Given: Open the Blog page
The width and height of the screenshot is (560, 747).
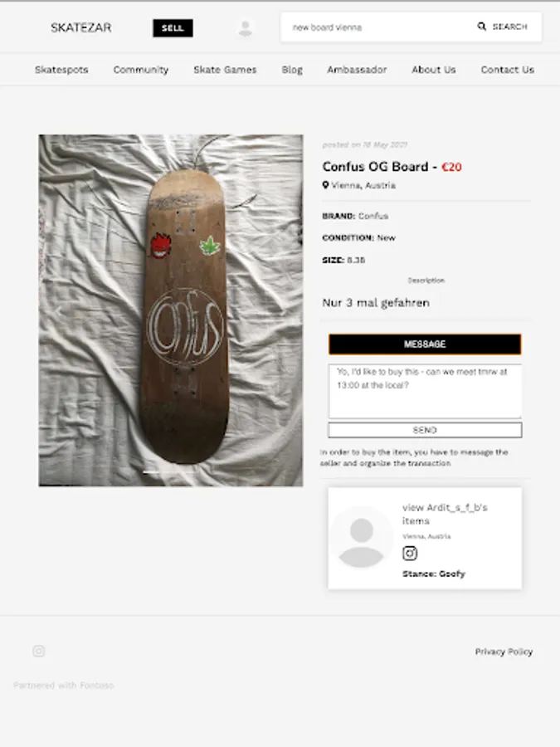Looking at the screenshot, I should 292,70.
